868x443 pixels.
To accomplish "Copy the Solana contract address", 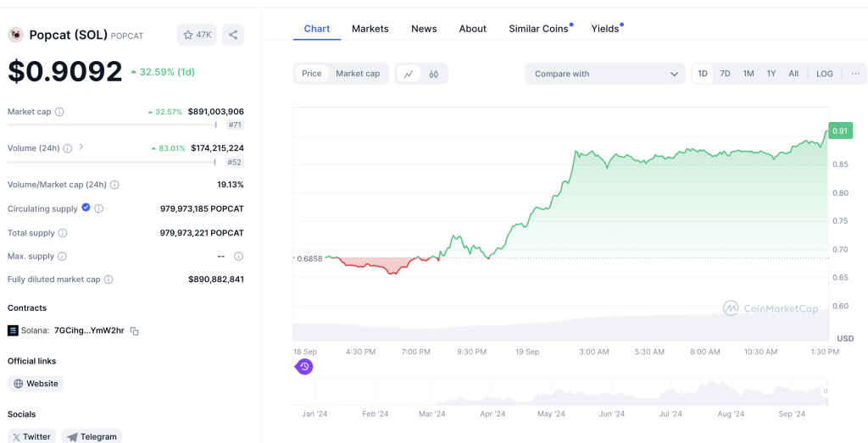I will 134,330.
